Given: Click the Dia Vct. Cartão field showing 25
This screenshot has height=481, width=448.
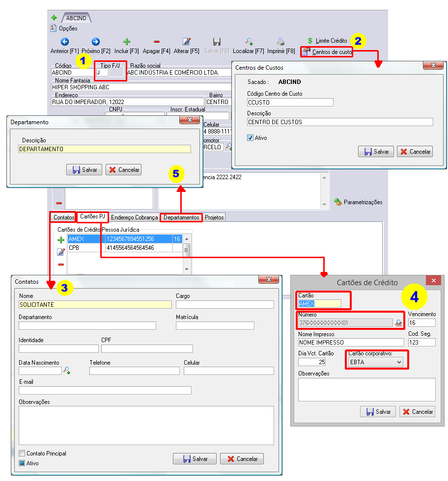Looking at the screenshot, I should (312, 362).
